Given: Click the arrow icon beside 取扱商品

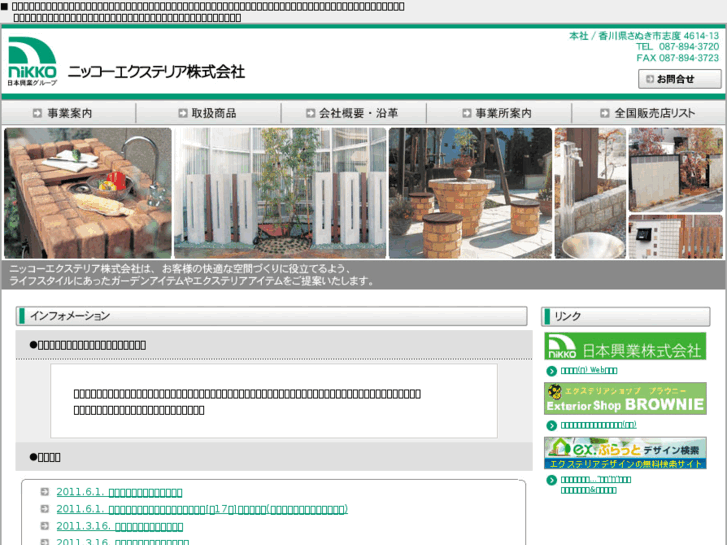Looking at the screenshot, I should click(x=183, y=113).
